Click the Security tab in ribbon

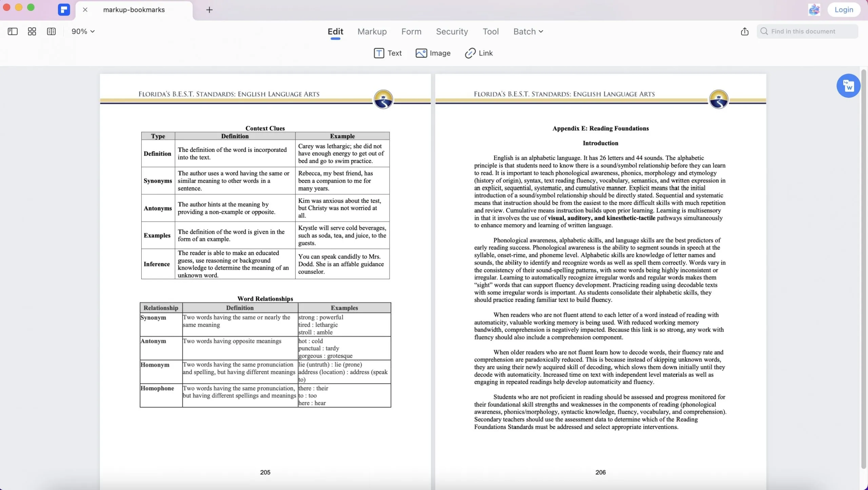452,31
